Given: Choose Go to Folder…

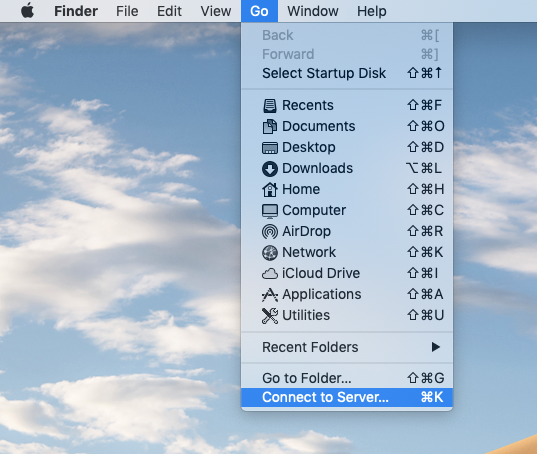Looking at the screenshot, I should [x=347, y=378].
